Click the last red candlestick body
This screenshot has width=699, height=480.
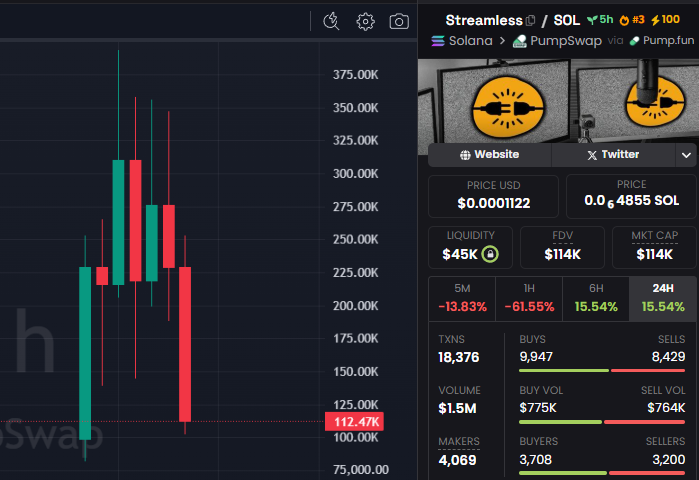tap(185, 344)
